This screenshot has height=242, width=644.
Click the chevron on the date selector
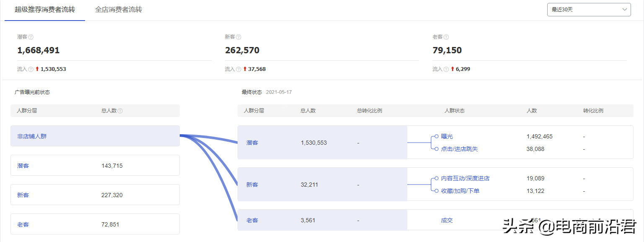click(624, 9)
